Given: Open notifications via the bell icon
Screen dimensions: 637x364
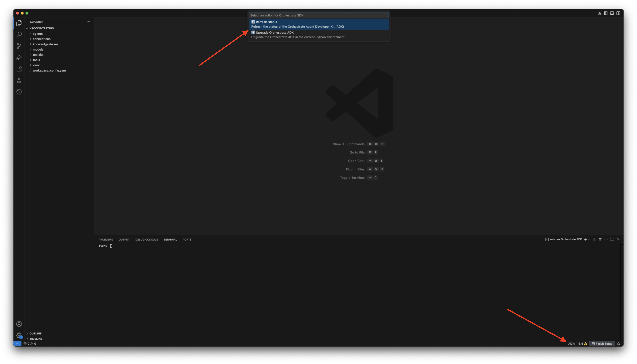Looking at the screenshot, I should pyautogui.click(x=618, y=343).
